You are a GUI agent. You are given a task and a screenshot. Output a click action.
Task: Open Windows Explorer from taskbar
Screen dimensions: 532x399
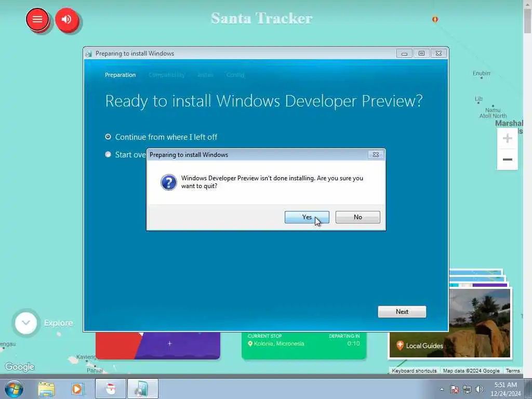click(46, 389)
